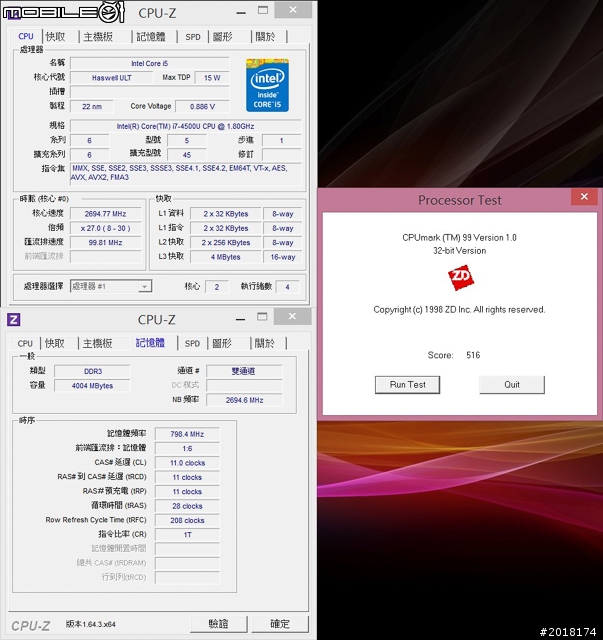
Task: Click specification 'Intel(R) Core(TM) i7-4500U CPU @ 1.80GHz'
Action: coord(185,126)
